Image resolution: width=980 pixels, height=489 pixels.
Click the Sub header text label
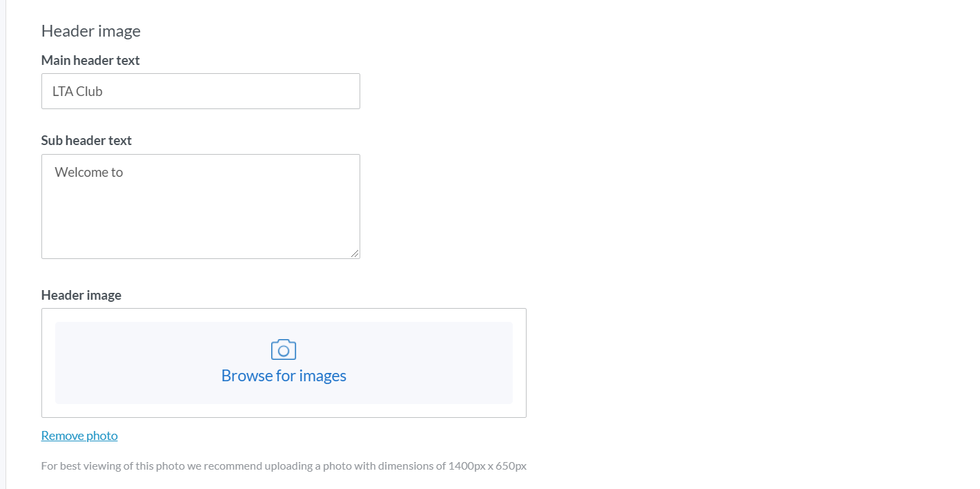pyautogui.click(x=86, y=140)
